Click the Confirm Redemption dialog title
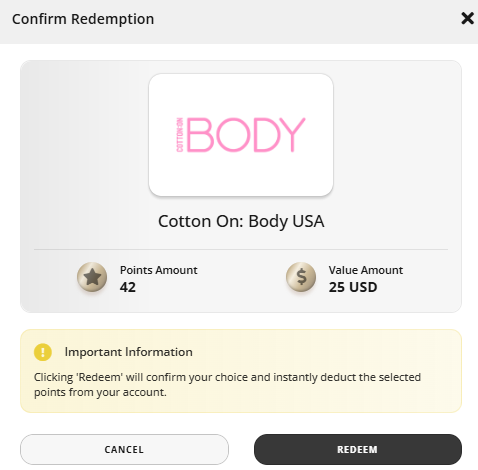This screenshot has height=470, width=478. (83, 19)
